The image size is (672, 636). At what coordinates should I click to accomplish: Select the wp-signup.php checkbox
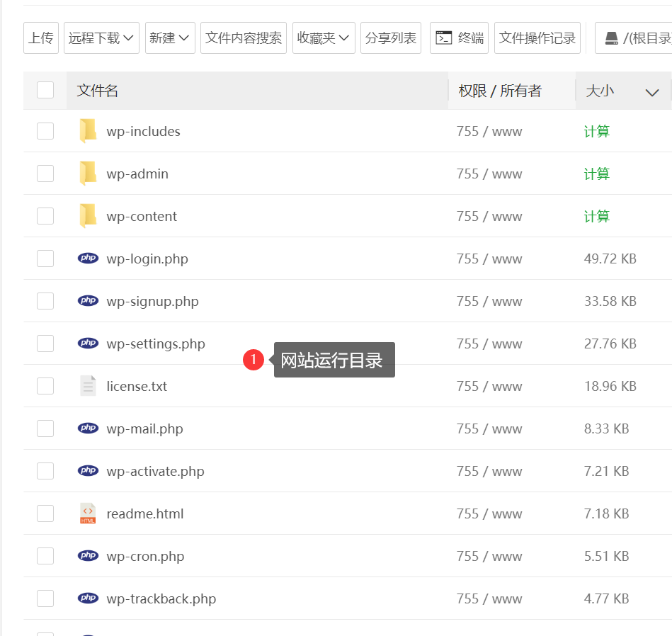tap(45, 301)
